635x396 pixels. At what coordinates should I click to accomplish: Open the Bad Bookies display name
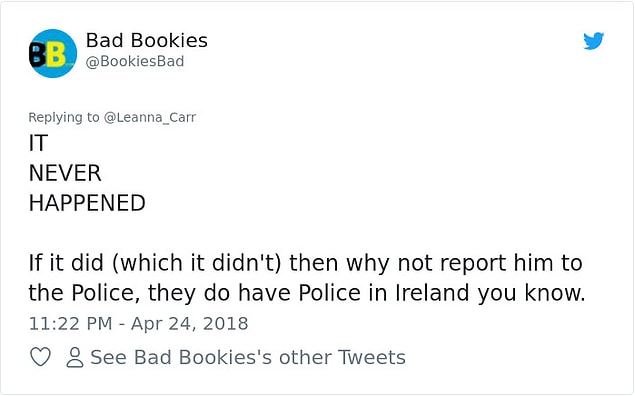click(147, 40)
